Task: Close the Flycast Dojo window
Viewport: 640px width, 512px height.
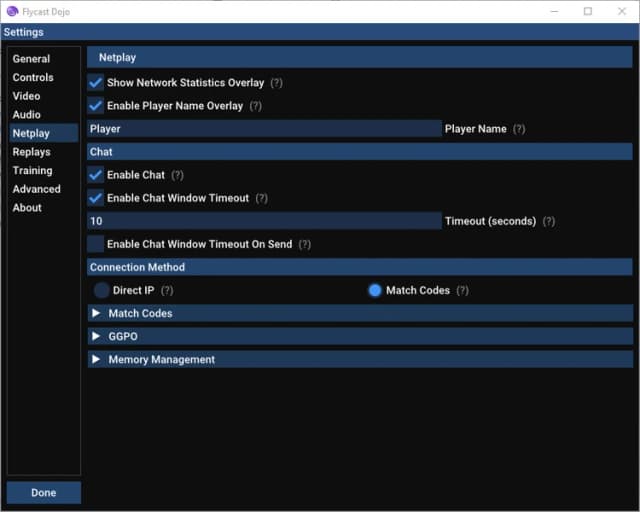Action: (x=622, y=11)
